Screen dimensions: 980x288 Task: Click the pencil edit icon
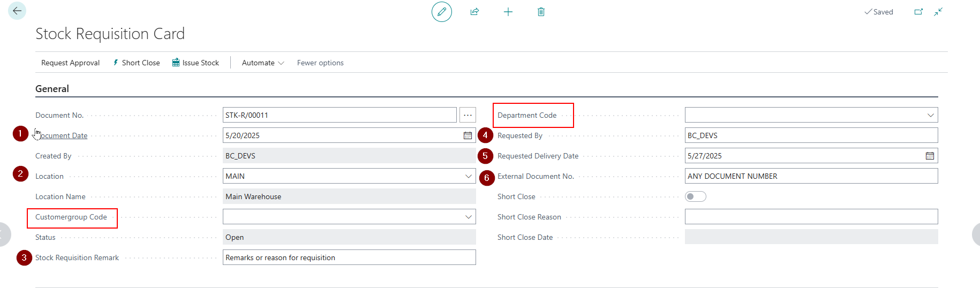point(442,12)
